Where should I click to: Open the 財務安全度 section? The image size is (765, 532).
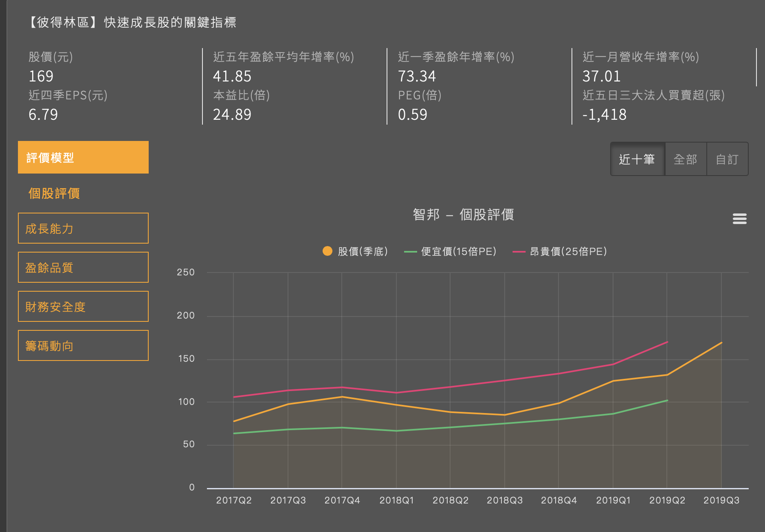click(x=83, y=306)
